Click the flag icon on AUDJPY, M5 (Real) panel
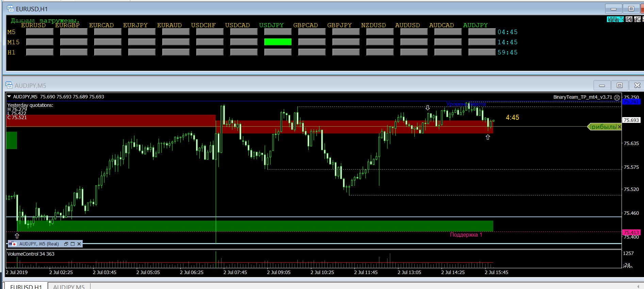This screenshot has width=644, height=289. (x=13, y=244)
